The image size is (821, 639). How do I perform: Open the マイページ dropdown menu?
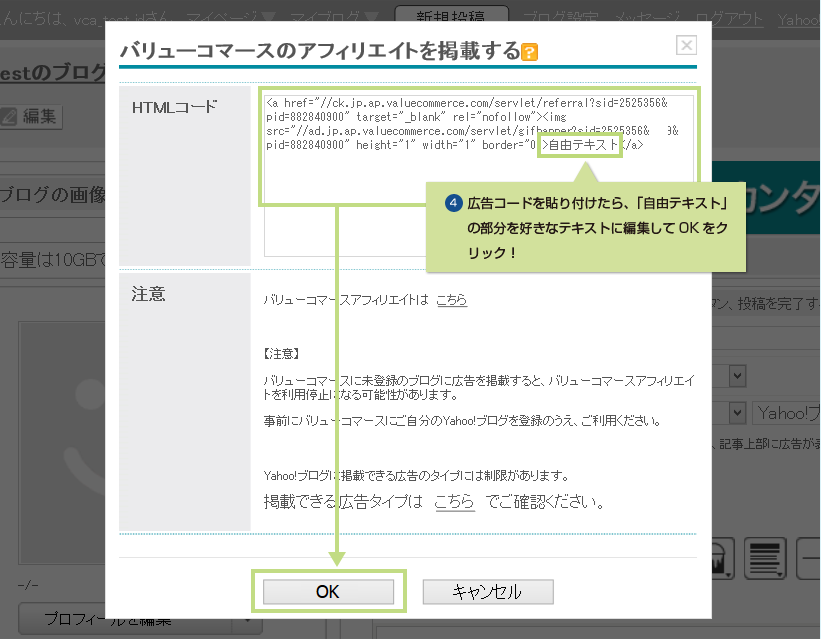[230, 17]
